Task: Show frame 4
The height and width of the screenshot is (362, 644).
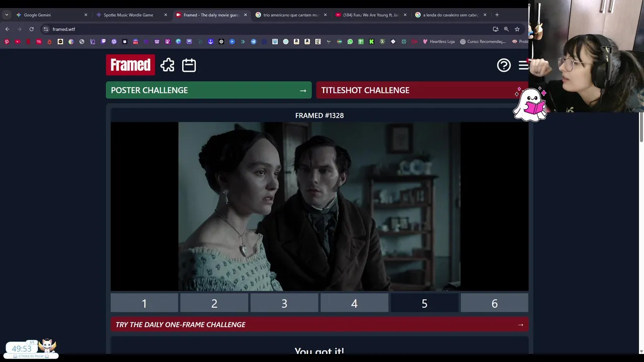Action: [x=354, y=303]
